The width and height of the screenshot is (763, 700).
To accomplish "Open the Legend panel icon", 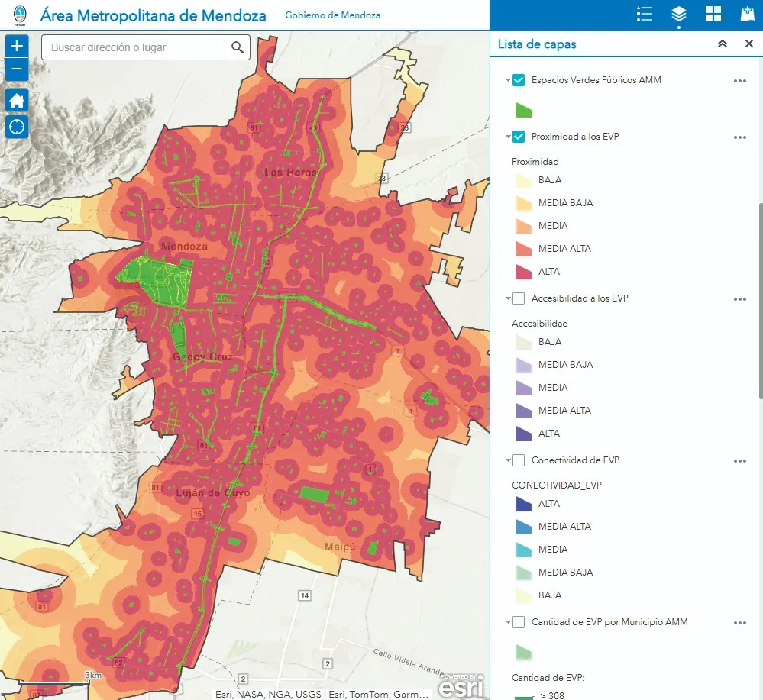I will tap(644, 14).
